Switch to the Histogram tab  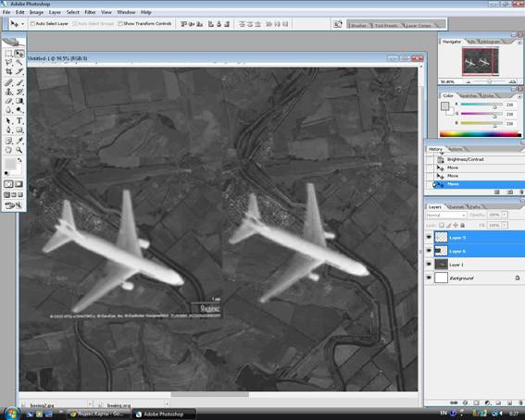click(x=491, y=42)
